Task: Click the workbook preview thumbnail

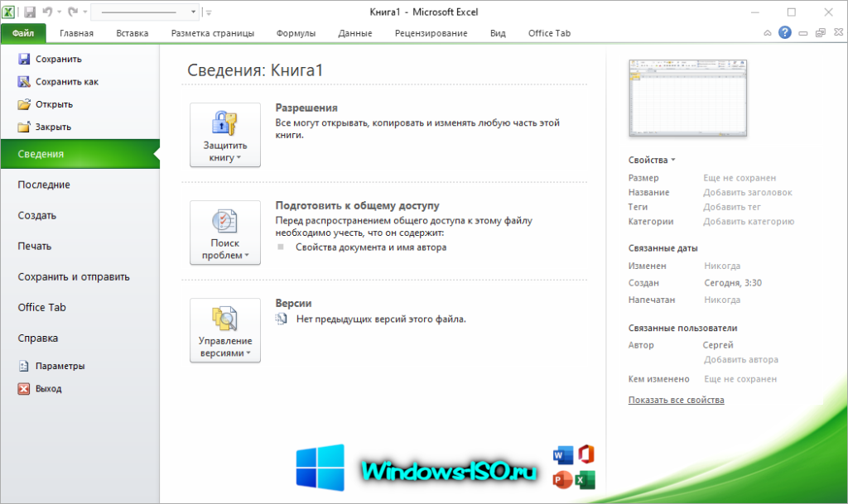Action: click(x=688, y=98)
